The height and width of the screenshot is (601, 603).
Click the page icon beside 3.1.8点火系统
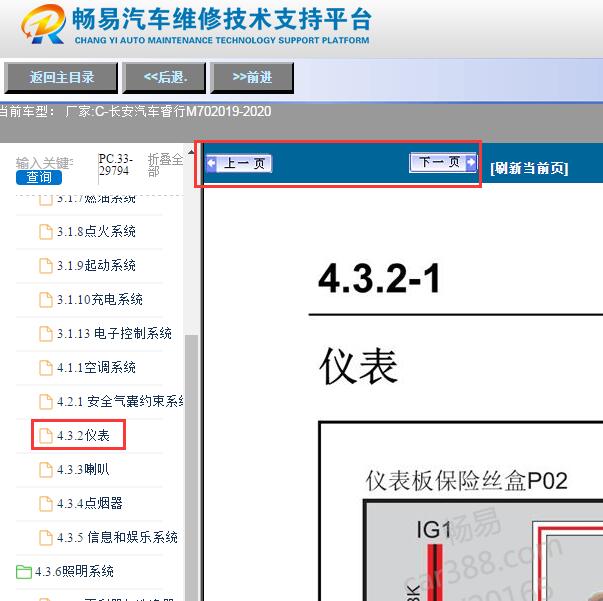click(46, 232)
